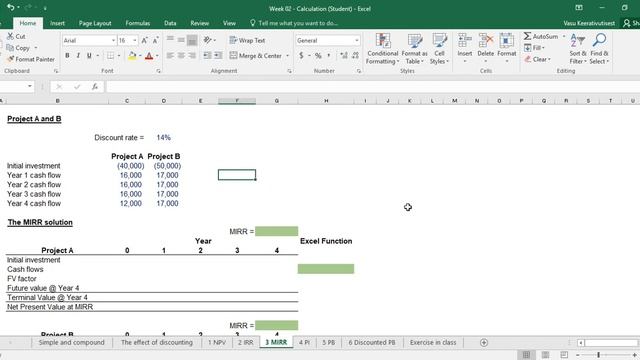This screenshot has height=360, width=640.
Task: Select bottom align icon
Action: pyautogui.click(x=192, y=40)
